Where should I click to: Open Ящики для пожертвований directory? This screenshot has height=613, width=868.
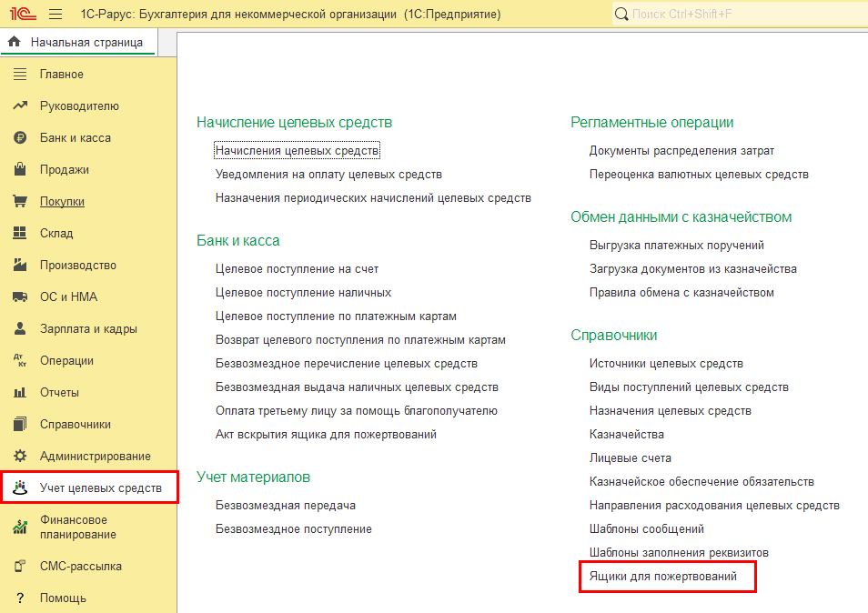[662, 577]
